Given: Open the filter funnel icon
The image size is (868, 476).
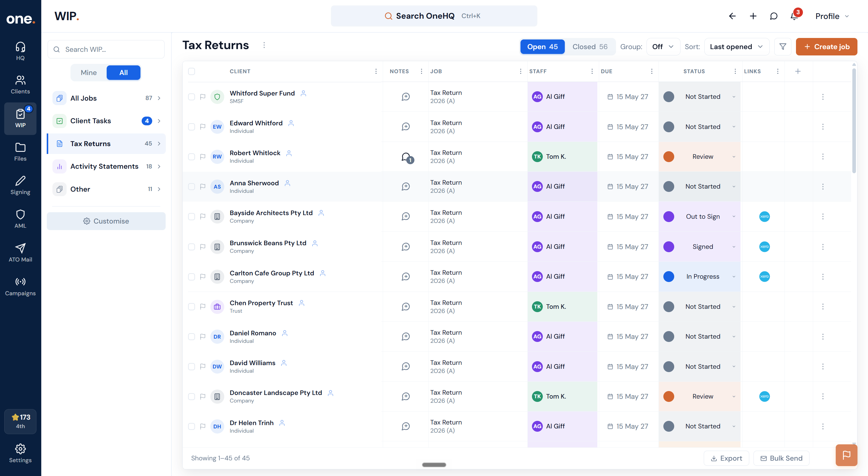Looking at the screenshot, I should [783, 46].
